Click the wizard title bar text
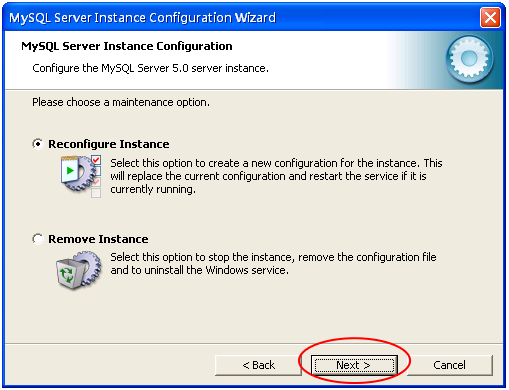 click(x=142, y=18)
